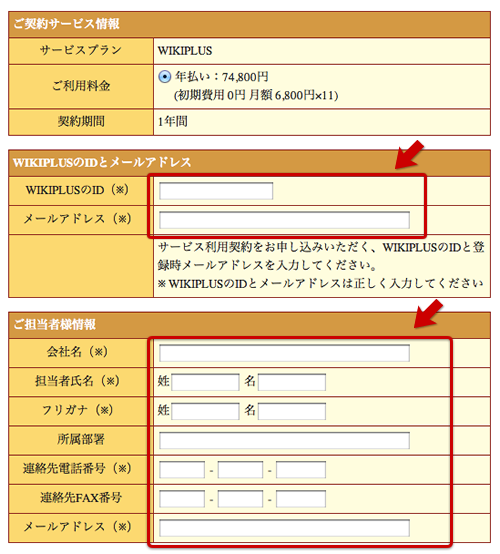Viewport: 500px width, 554px height.
Task: Click the ご契約サービス情報 section header
Action: [249, 24]
